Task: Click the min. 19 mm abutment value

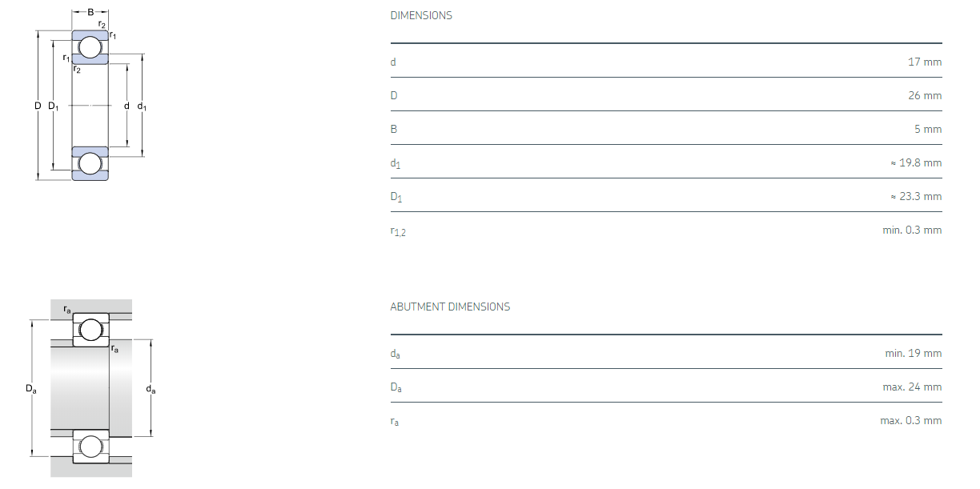Action: click(914, 353)
